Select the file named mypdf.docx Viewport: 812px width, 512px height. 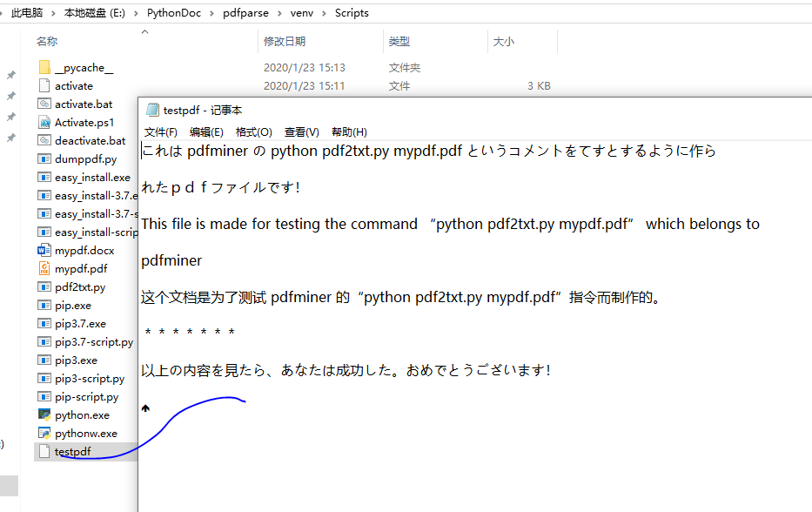pyautogui.click(x=84, y=250)
